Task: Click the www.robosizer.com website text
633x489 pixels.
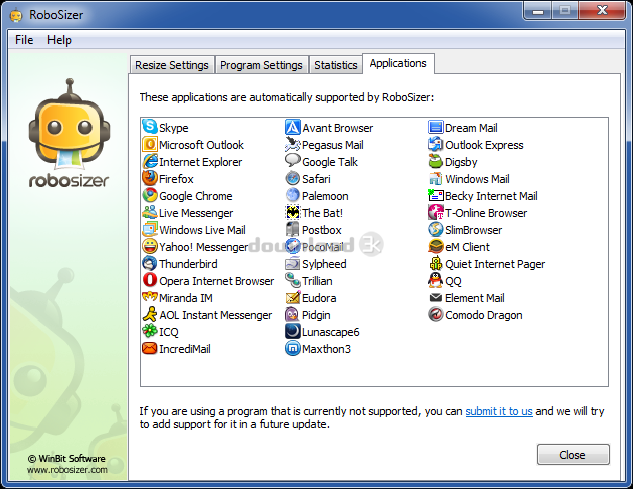Action: [x=67, y=470]
